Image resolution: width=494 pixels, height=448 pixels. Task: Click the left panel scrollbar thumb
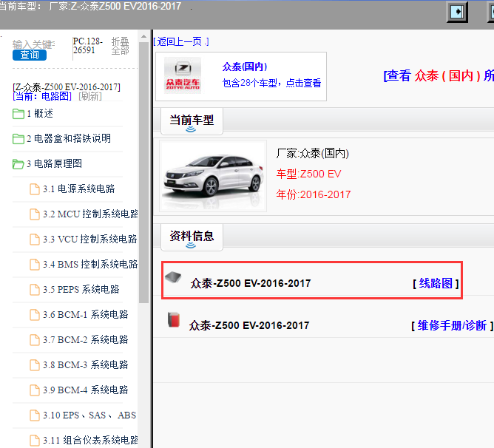tap(143, 172)
